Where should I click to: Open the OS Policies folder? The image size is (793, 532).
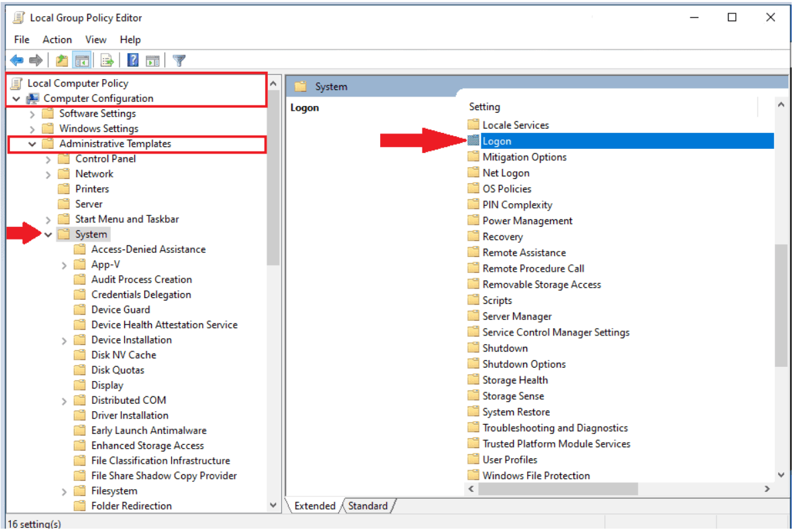pyautogui.click(x=508, y=189)
